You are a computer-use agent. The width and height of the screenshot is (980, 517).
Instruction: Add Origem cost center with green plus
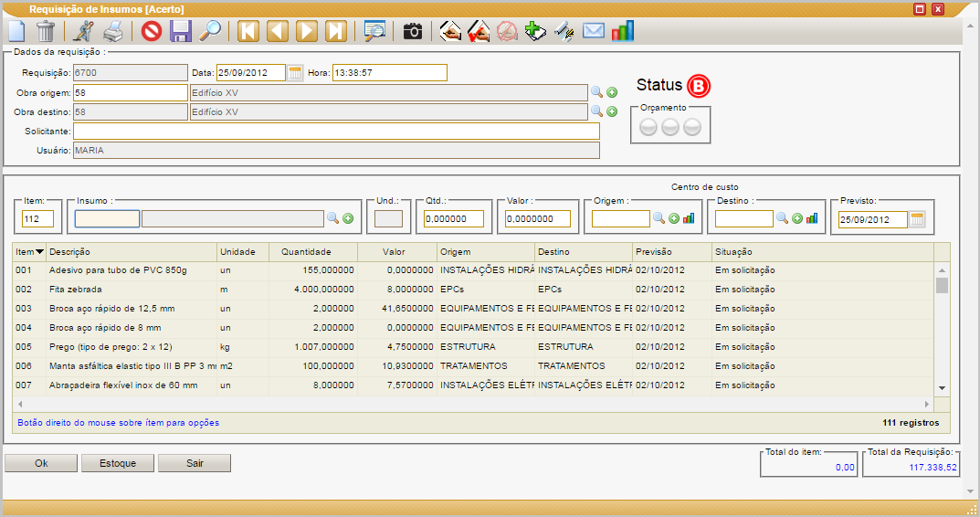[x=674, y=218]
